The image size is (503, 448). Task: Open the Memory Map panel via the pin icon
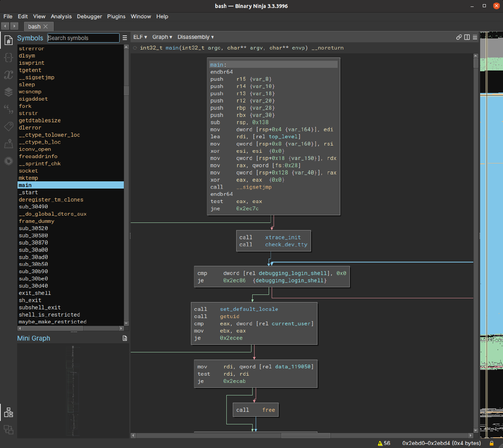tap(8, 144)
